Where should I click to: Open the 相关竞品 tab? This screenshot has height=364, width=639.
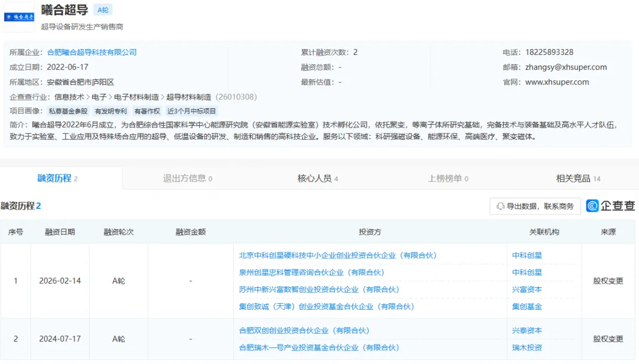click(x=578, y=178)
